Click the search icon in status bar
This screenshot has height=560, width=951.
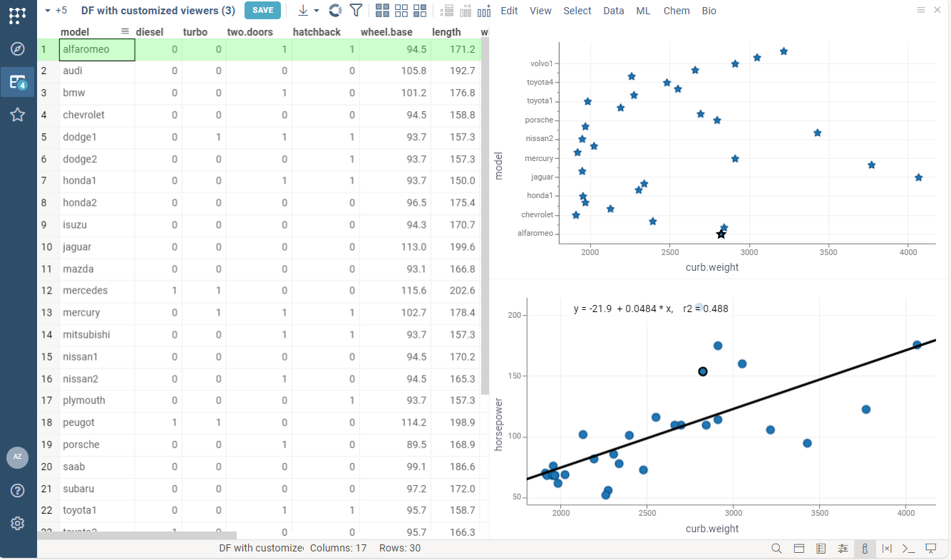[777, 549]
